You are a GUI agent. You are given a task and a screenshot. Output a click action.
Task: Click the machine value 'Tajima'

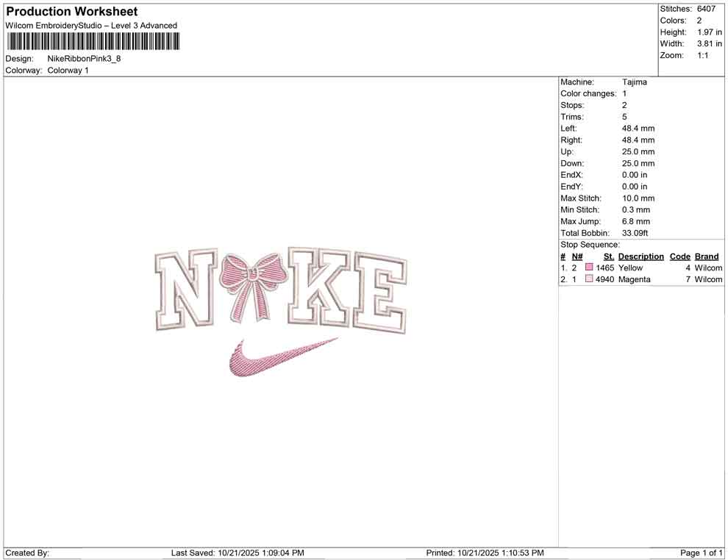click(634, 82)
